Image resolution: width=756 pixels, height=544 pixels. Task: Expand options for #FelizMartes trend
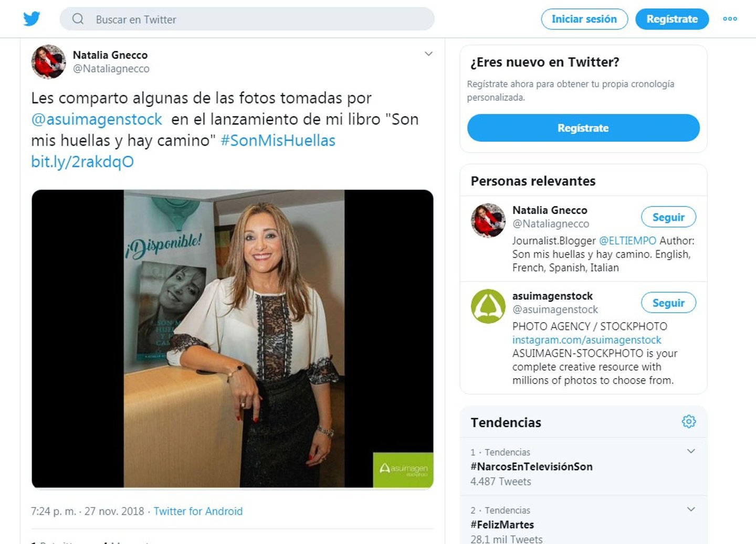pos(691,509)
